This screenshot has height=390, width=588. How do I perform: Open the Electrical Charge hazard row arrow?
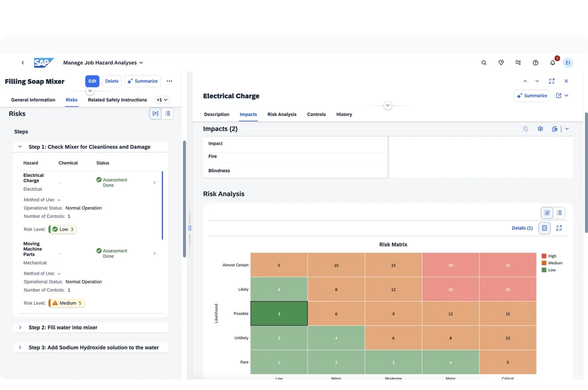click(154, 183)
